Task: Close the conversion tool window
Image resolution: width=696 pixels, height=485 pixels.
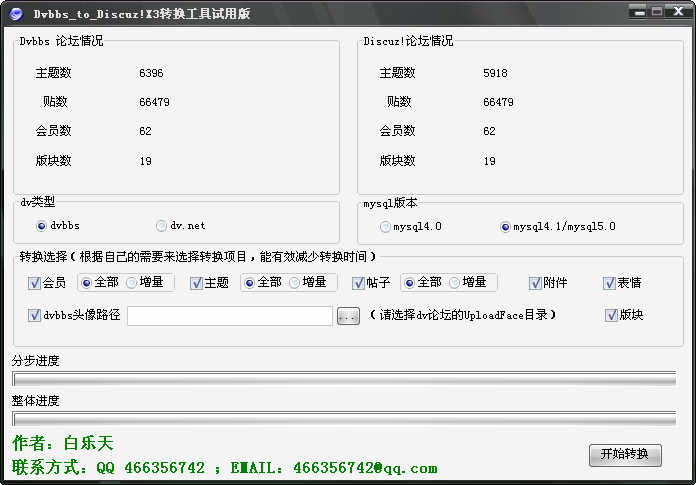Action: (678, 12)
